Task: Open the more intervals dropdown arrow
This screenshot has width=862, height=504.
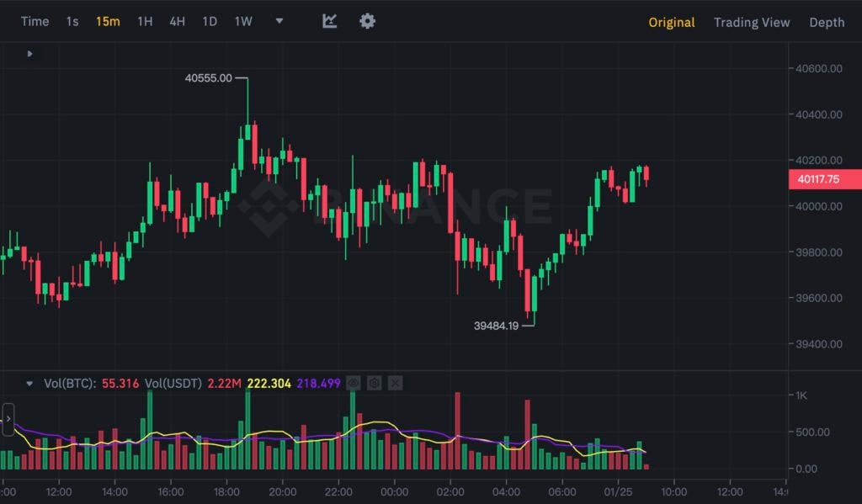Action: [x=279, y=21]
